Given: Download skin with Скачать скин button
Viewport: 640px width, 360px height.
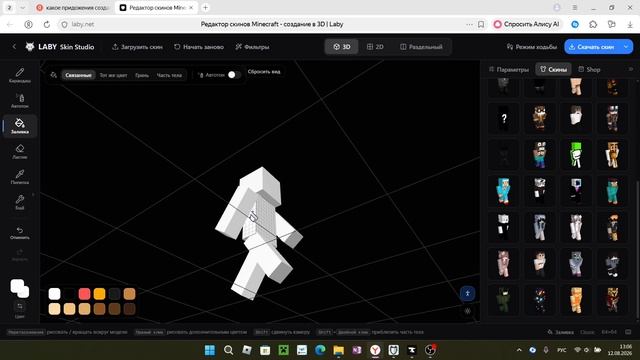Looking at the screenshot, I should (x=591, y=47).
